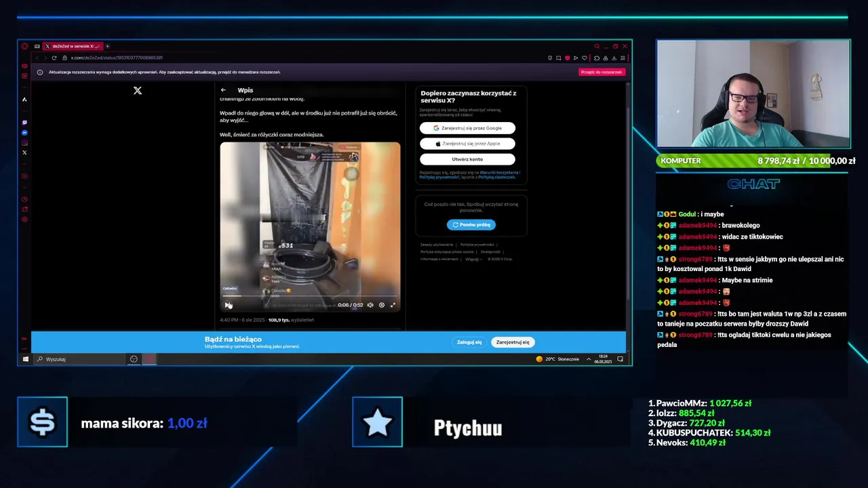This screenshot has height=488, width=868.
Task: Open the Windows Start menu
Action: click(26, 359)
